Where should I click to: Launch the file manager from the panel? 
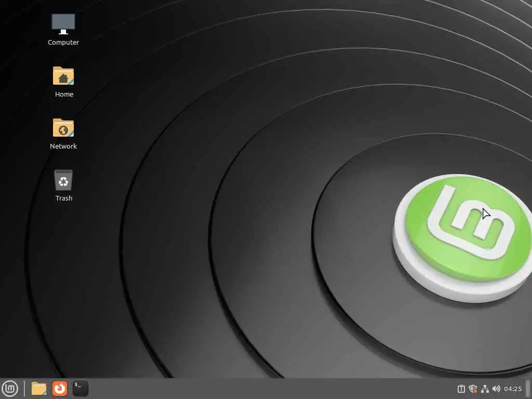(x=38, y=389)
